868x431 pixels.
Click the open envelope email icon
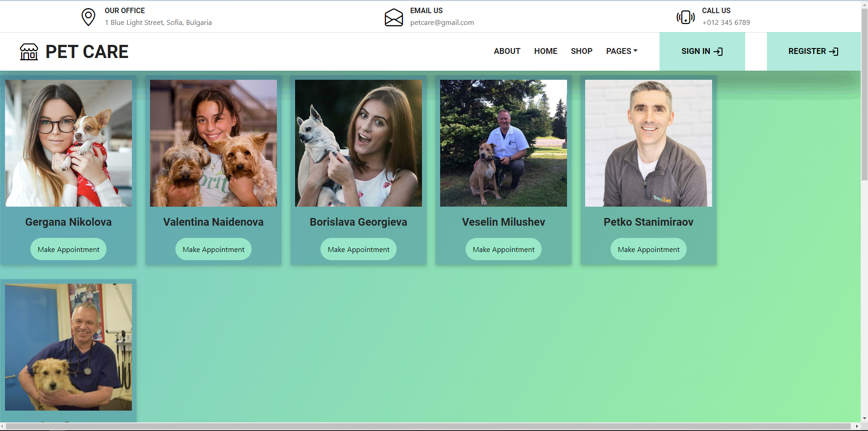pyautogui.click(x=393, y=17)
